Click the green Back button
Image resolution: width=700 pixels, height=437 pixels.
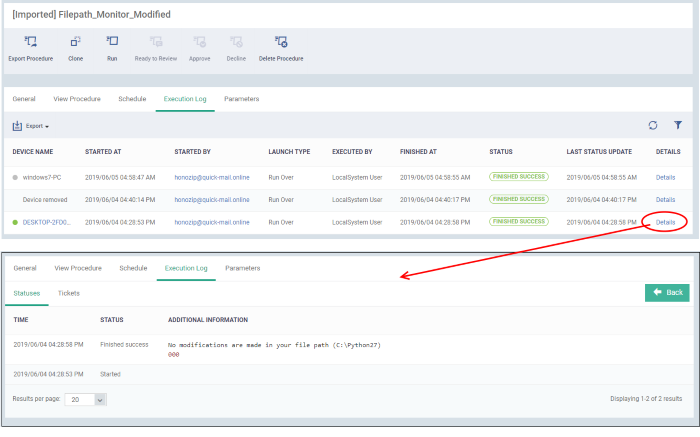(x=667, y=293)
